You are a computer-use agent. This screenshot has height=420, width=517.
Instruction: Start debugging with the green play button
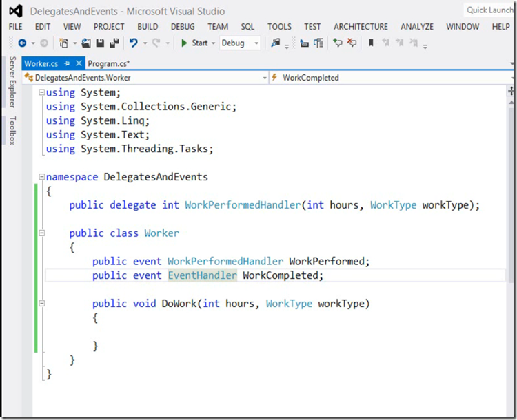coord(184,43)
